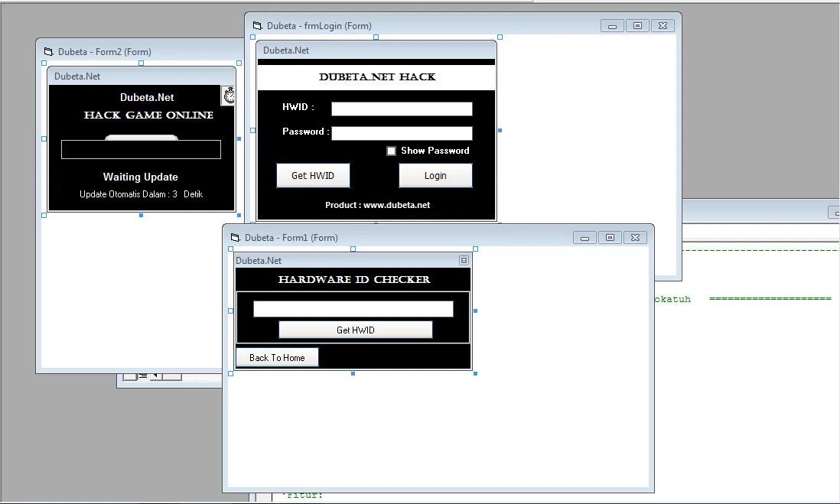Click the Back To Home button
Viewport: 840px width, 504px height.
277,358
